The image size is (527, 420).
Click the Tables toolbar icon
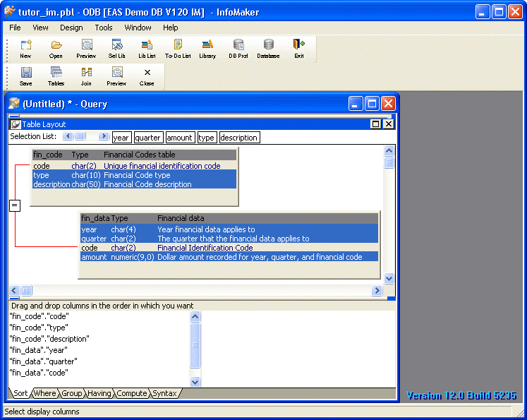pyautogui.click(x=56, y=76)
